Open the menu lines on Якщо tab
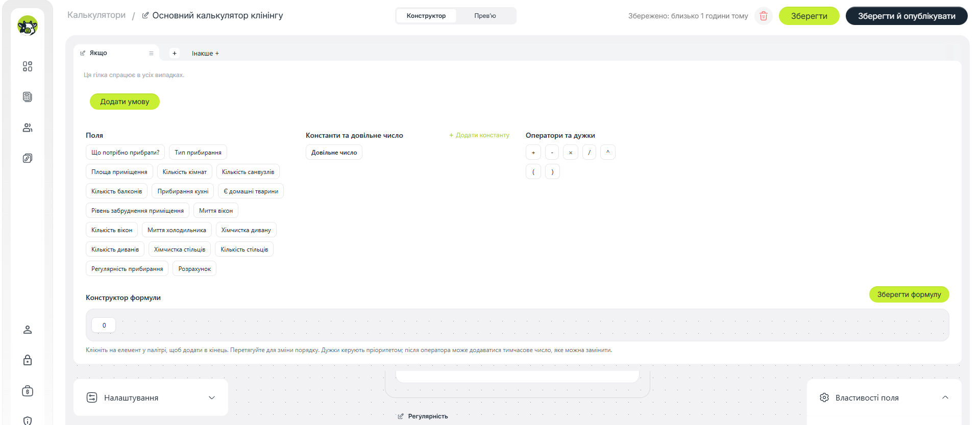Viewport: 980px width, 425px height. tap(151, 53)
